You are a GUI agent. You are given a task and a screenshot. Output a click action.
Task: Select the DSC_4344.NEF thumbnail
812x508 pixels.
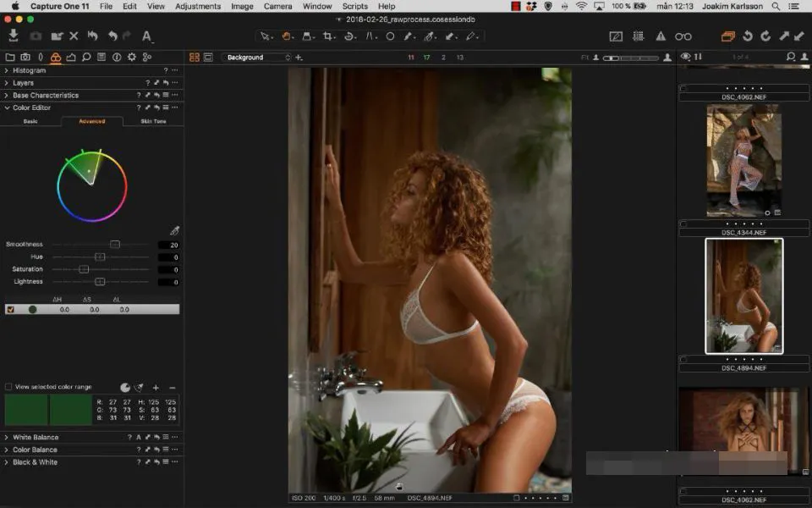[743, 161]
